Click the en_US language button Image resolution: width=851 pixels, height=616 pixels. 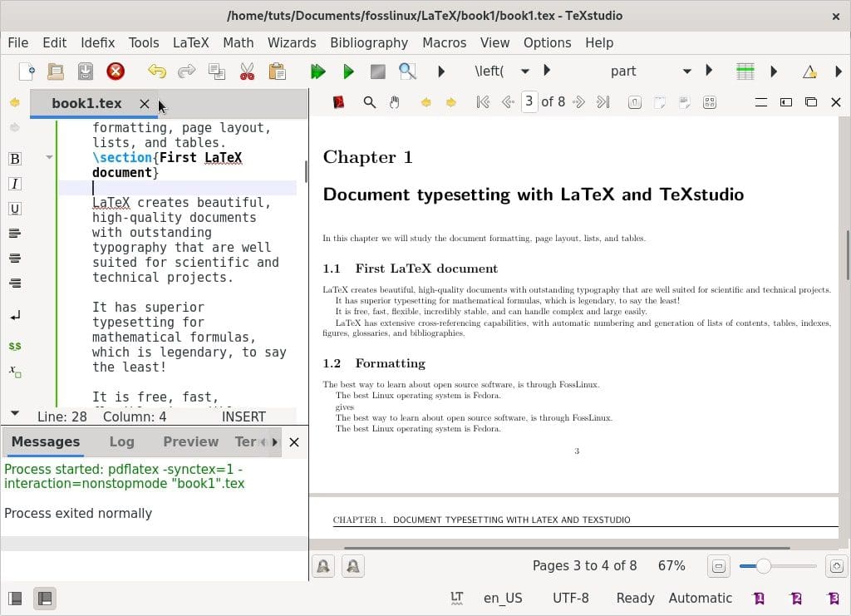503,598
